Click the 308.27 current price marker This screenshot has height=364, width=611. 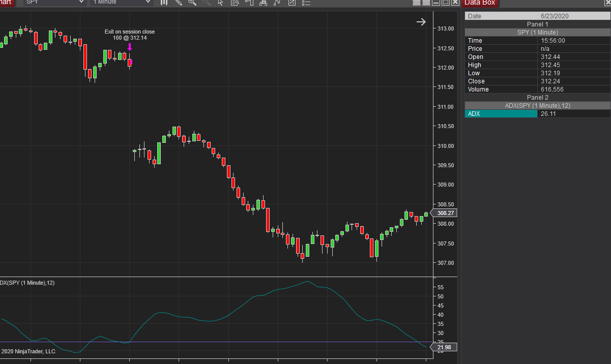tap(445, 213)
